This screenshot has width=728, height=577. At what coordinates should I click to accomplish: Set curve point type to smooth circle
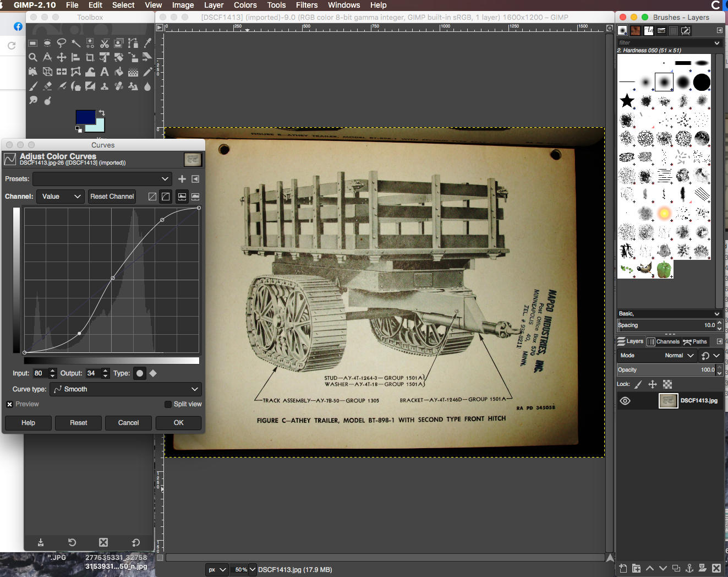140,373
